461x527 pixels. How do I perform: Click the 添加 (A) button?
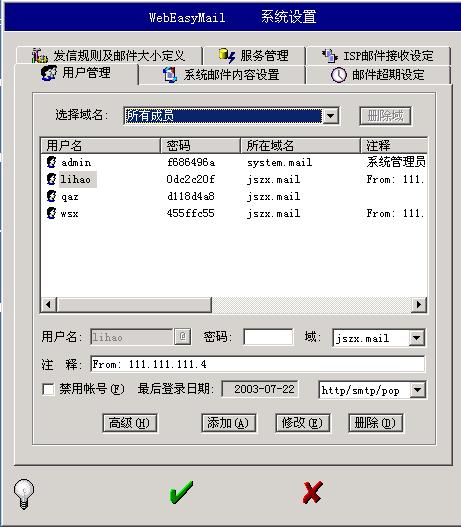point(228,423)
